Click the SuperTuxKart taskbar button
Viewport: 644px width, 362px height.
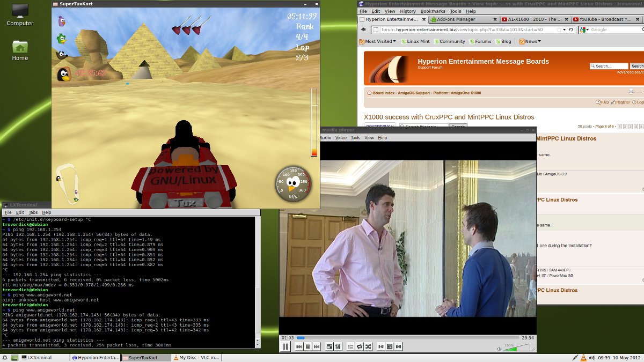point(143,358)
